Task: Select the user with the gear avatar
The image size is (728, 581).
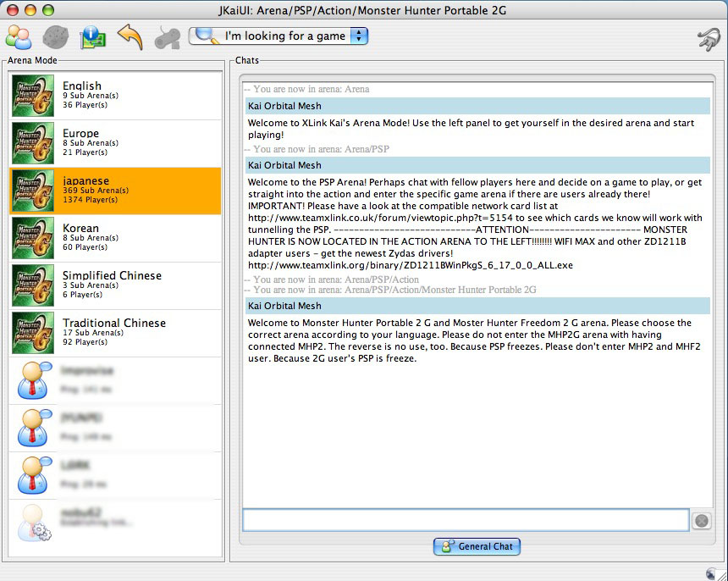Action: (115, 523)
